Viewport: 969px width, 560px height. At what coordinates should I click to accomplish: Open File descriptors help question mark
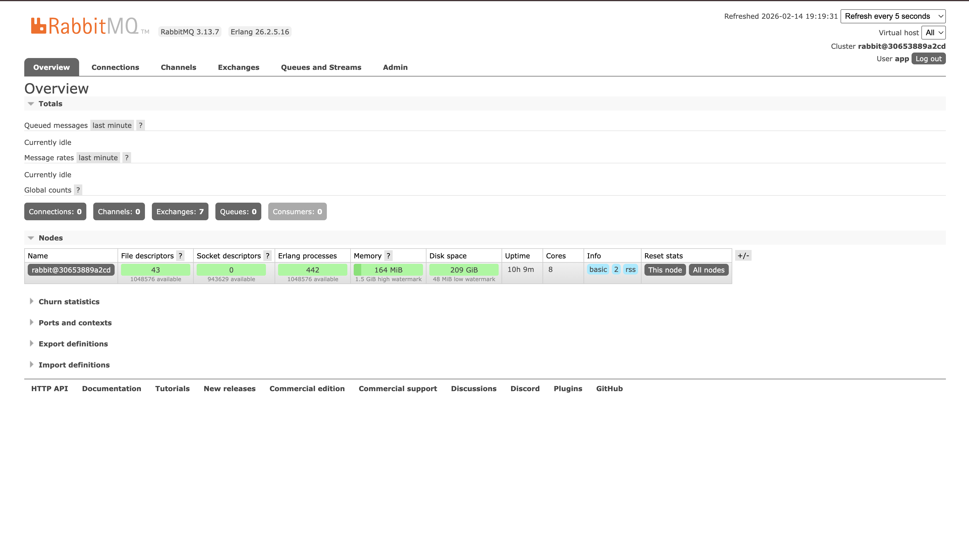coord(180,255)
